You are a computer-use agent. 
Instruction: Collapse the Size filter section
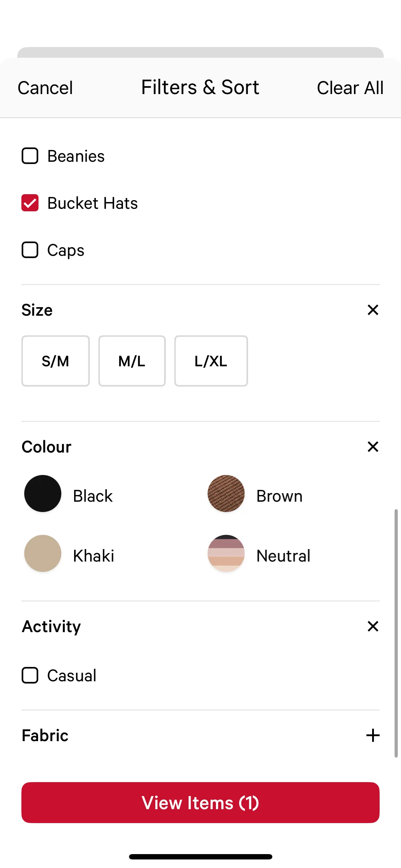click(x=372, y=310)
